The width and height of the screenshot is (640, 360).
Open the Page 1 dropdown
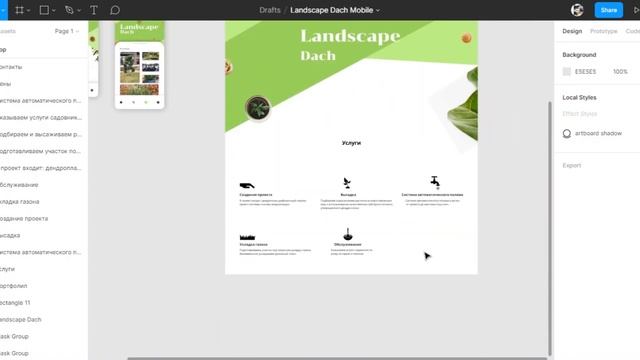click(67, 31)
